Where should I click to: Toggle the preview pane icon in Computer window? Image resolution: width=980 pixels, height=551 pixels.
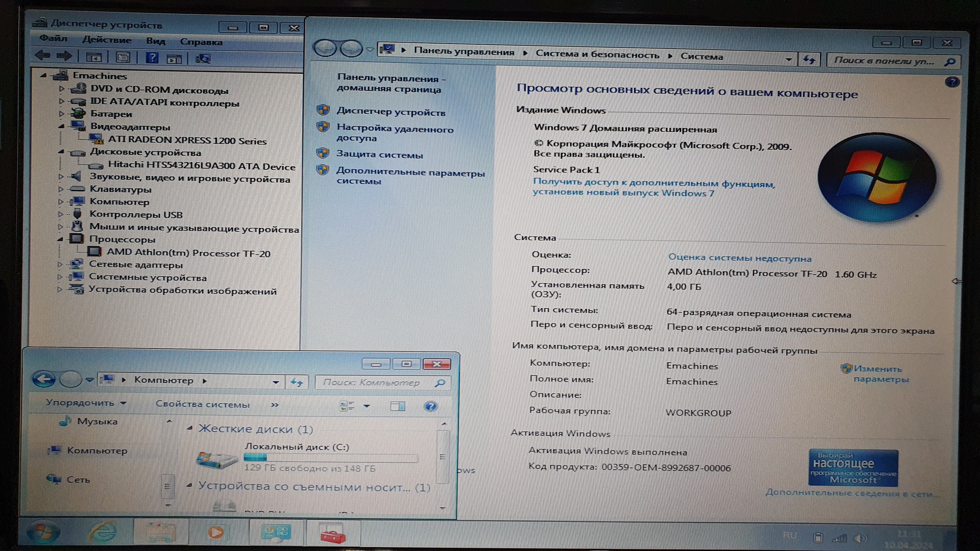click(x=398, y=406)
